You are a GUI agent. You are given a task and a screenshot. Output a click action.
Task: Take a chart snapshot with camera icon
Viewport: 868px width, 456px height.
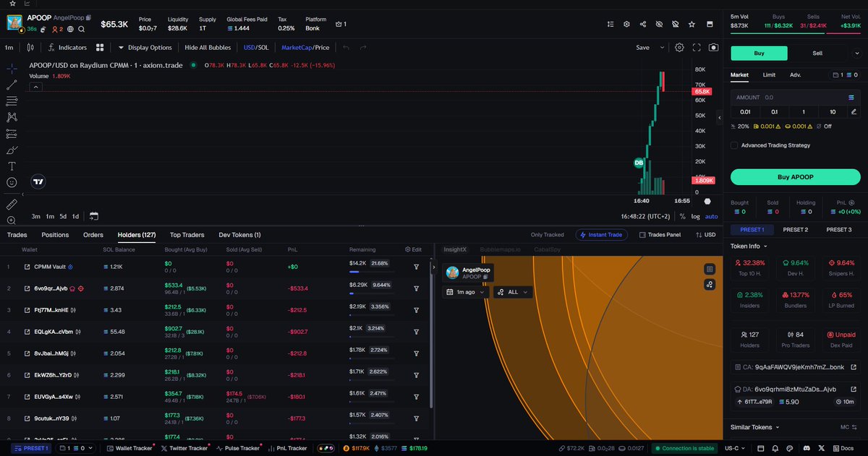click(x=714, y=48)
